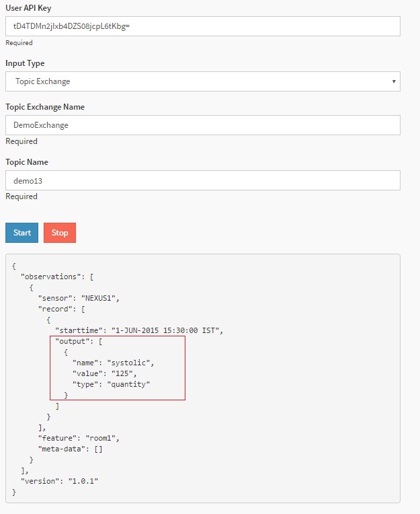The width and height of the screenshot is (420, 514).
Task: Focus the Topic Name field with demo13
Action: click(x=203, y=180)
